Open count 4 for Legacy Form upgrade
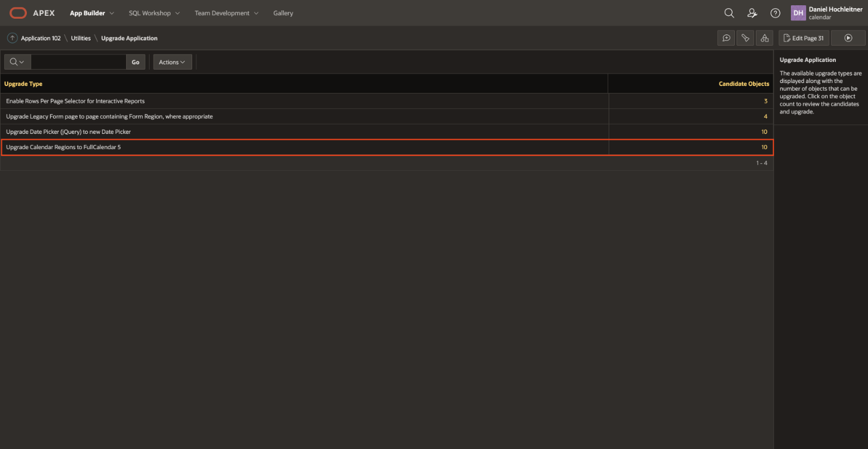Image resolution: width=868 pixels, height=449 pixels. click(x=766, y=116)
